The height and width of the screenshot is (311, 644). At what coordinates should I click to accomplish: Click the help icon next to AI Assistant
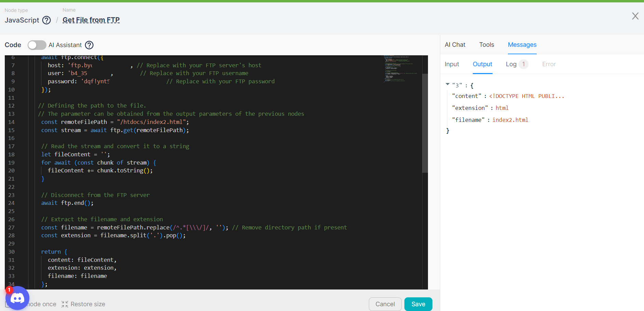pos(89,45)
